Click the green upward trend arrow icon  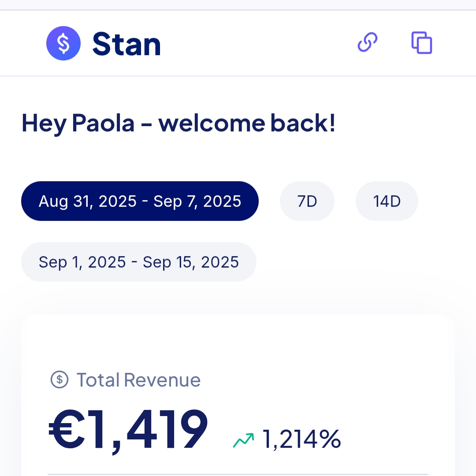point(243,440)
